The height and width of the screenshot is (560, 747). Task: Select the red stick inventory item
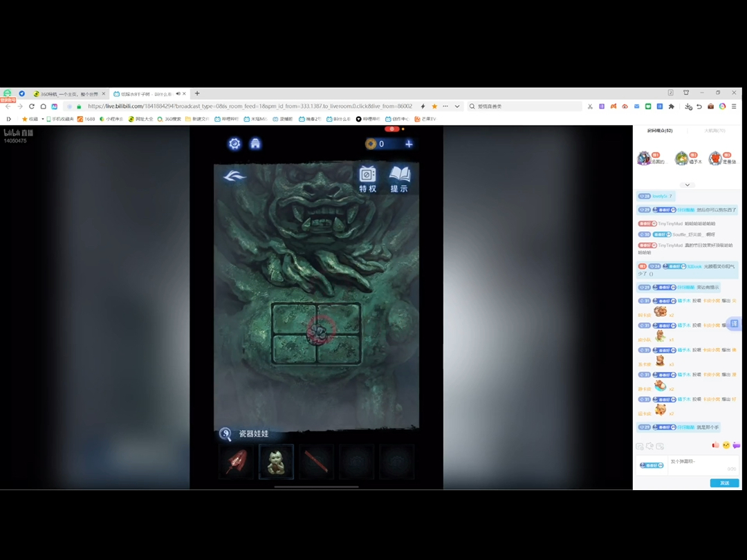coord(316,462)
